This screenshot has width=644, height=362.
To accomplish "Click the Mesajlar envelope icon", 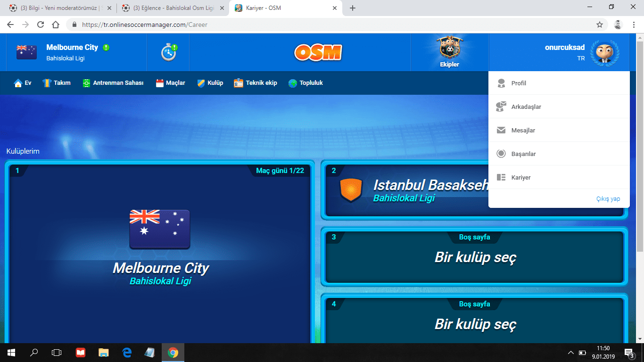I will 501,130.
